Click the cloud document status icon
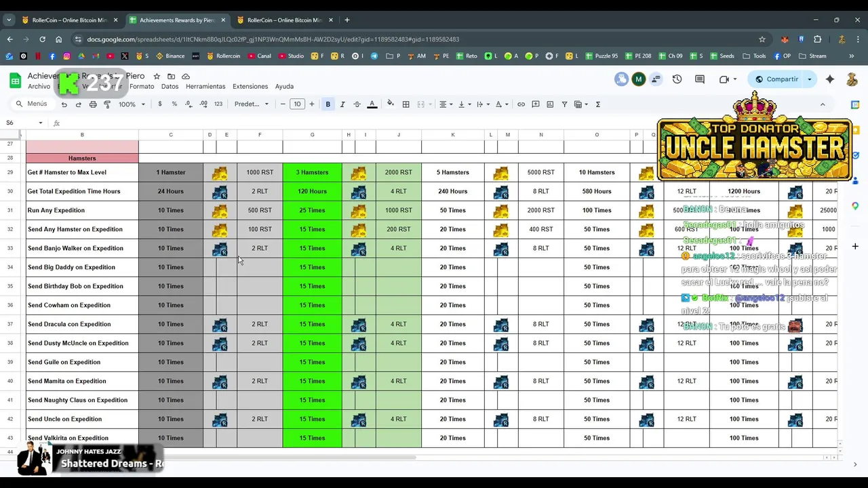Viewport: 868px width, 488px height. [x=186, y=77]
